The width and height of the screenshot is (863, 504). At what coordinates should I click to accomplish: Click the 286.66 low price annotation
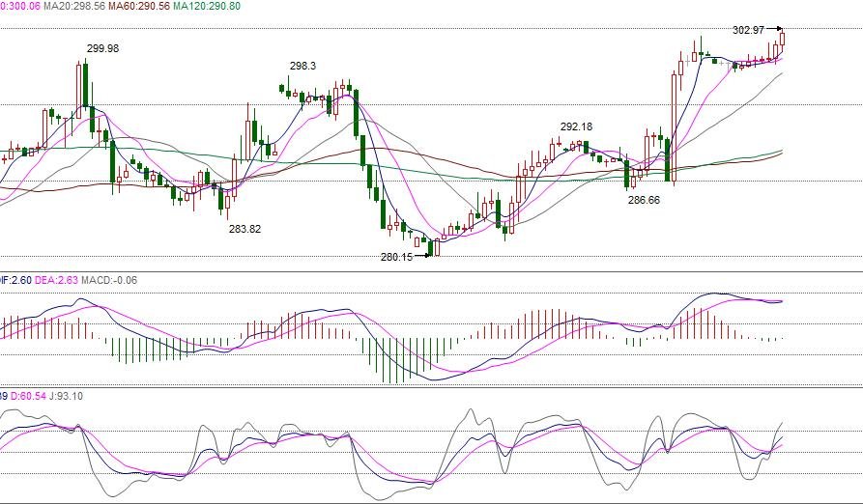[644, 200]
